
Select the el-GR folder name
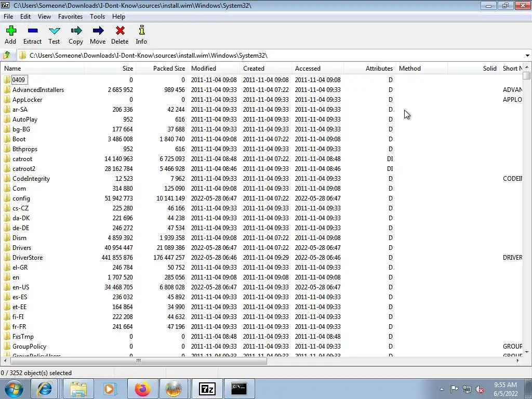point(20,267)
